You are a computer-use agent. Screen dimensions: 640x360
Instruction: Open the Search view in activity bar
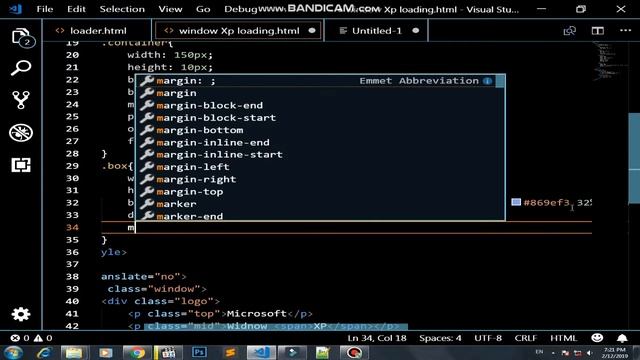21,68
